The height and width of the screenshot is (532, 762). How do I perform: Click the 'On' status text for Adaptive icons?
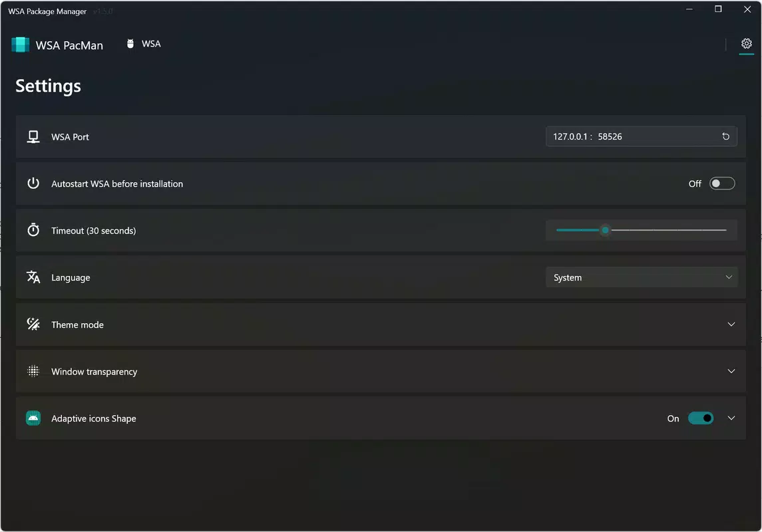[673, 418]
